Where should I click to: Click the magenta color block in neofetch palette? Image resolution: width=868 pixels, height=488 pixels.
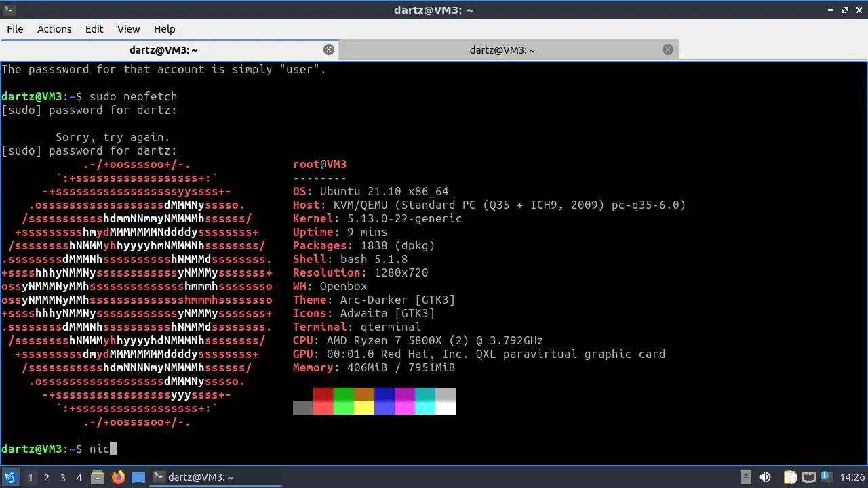point(405,401)
